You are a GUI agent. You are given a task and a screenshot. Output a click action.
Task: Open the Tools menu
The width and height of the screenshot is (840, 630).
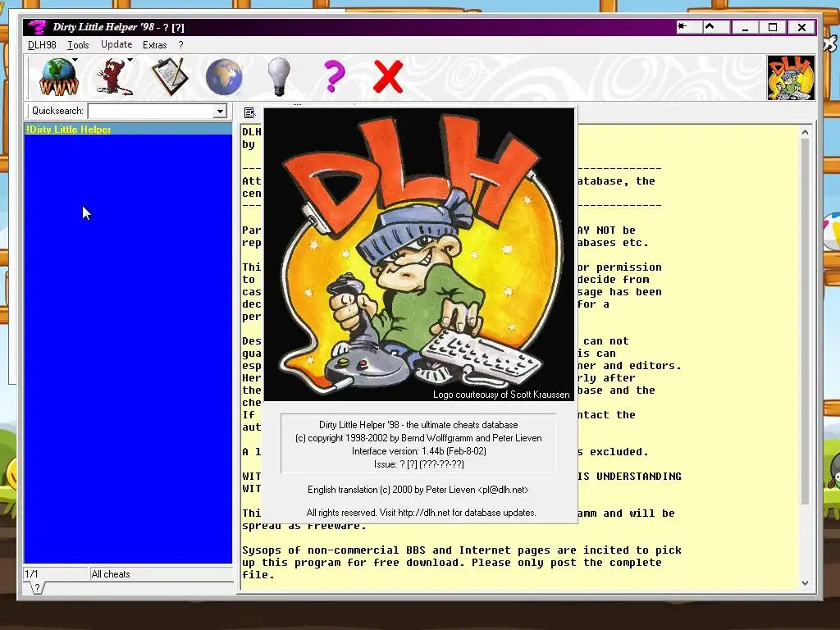pyautogui.click(x=78, y=45)
